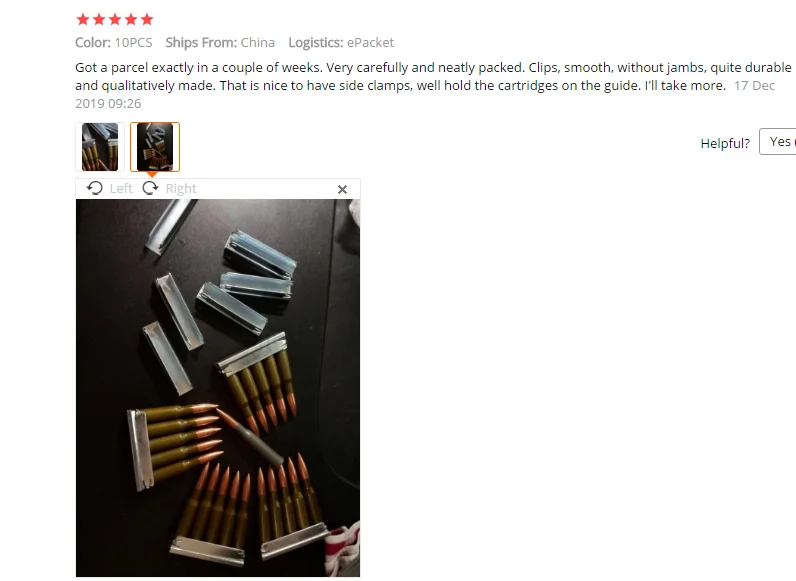Click the enlarged stripper clips photo
The image size is (796, 581).
pyautogui.click(x=218, y=388)
